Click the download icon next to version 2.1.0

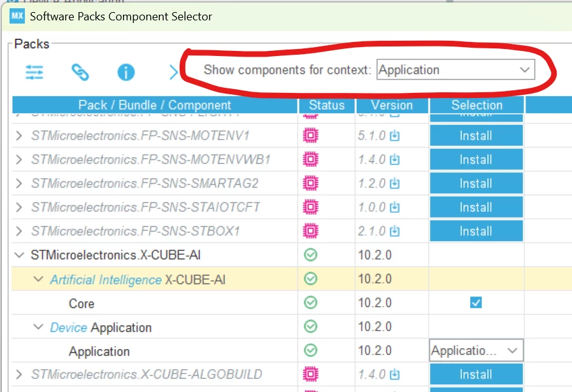[394, 231]
